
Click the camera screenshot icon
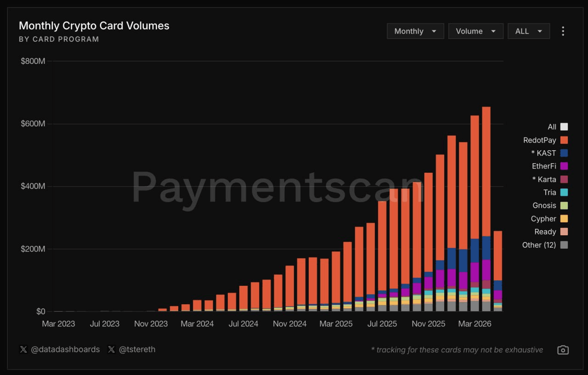point(563,350)
